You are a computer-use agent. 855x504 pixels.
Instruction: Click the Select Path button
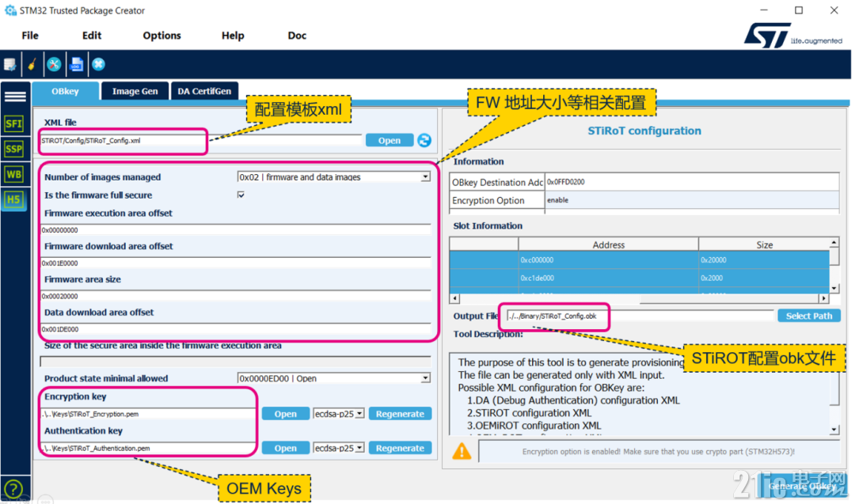[x=809, y=316]
